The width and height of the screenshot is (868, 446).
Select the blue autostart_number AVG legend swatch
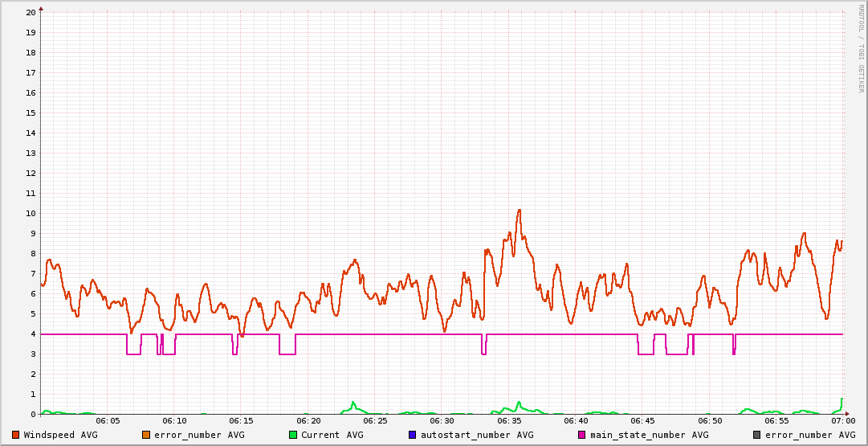tap(413, 435)
